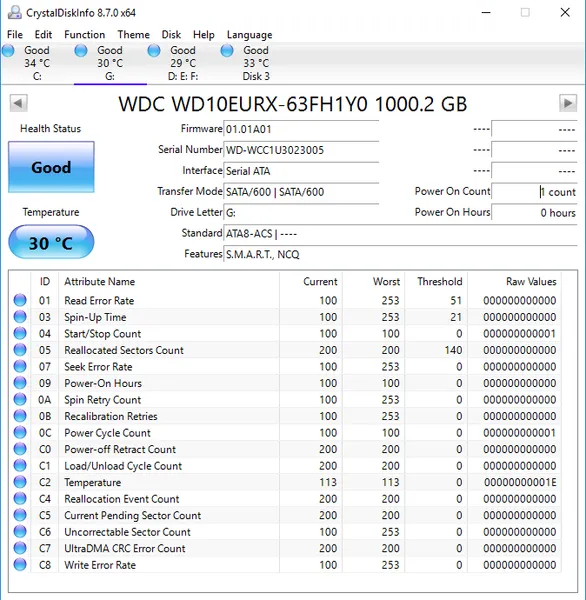Click status circle for Load/Unload Cycle Count
586x600 pixels.
click(x=20, y=465)
